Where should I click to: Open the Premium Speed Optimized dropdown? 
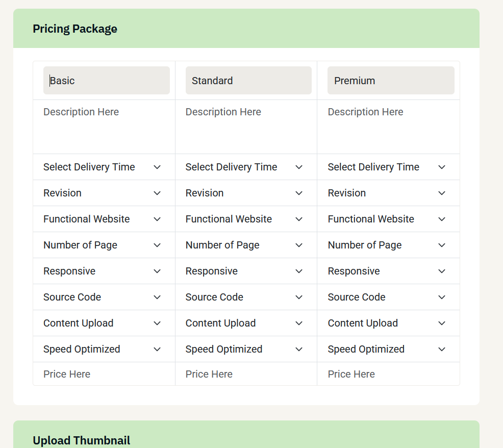tap(388, 349)
